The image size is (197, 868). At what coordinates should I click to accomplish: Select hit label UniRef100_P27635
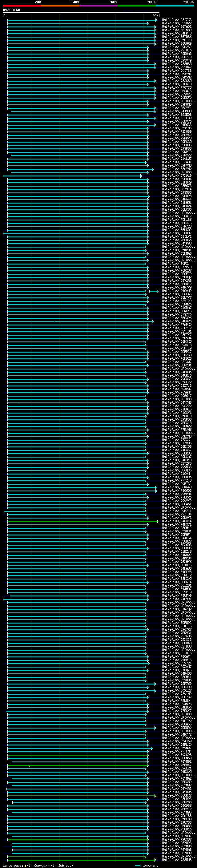[x=177, y=636]
